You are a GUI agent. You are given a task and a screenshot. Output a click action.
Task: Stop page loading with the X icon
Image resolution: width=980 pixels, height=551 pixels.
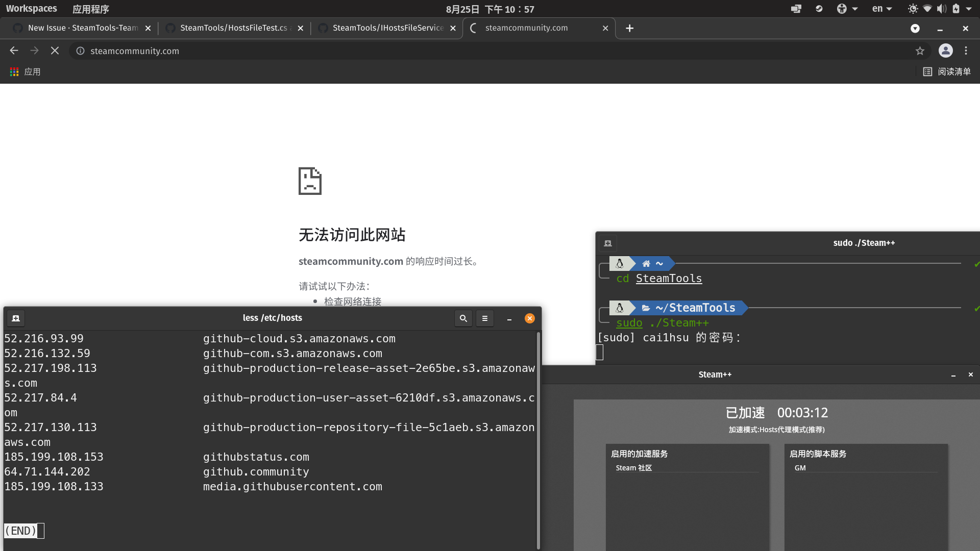click(55, 51)
